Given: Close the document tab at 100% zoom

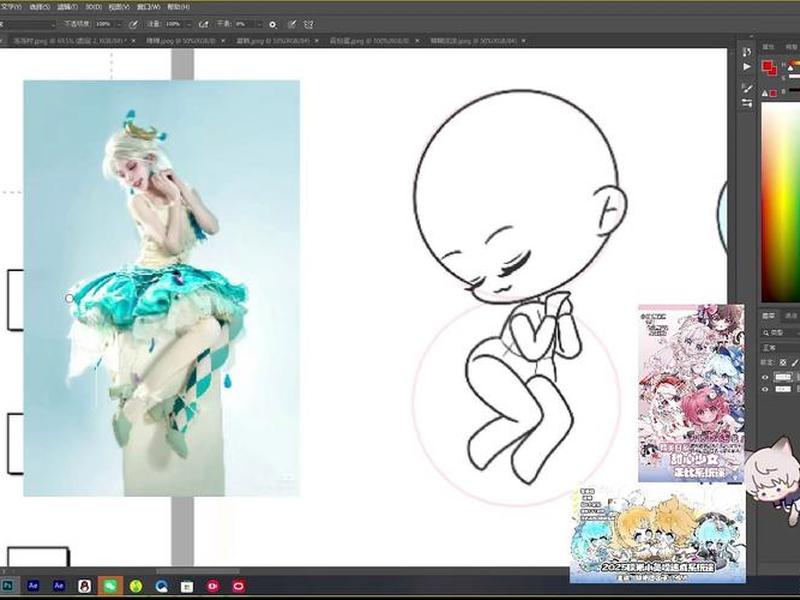Looking at the screenshot, I should click(x=417, y=41).
